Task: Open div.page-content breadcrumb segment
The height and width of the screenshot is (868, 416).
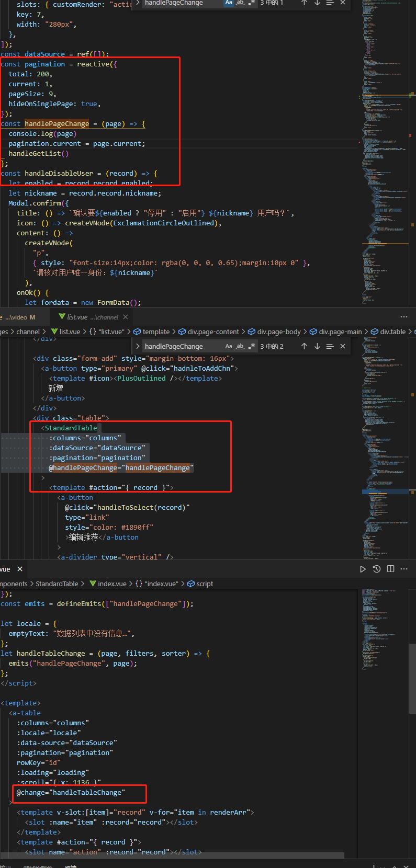Action: coord(208,332)
